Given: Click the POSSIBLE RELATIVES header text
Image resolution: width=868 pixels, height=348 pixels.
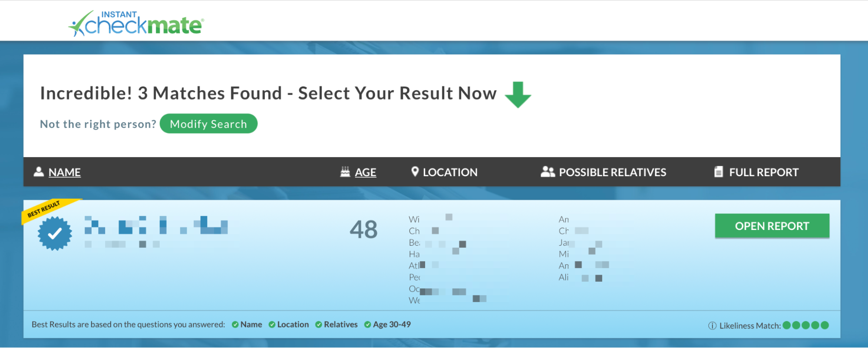Looking at the screenshot, I should (x=612, y=172).
